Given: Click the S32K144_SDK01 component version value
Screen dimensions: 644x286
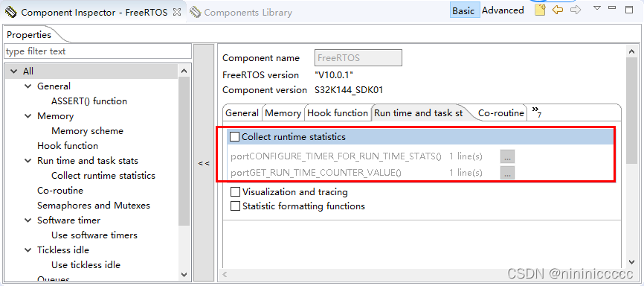Looking at the screenshot, I should coord(349,90).
